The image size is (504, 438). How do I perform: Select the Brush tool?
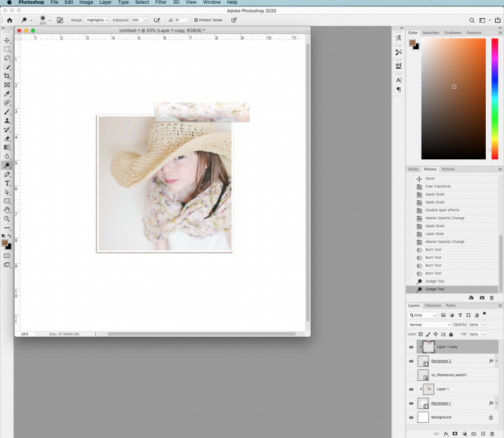coord(7,112)
